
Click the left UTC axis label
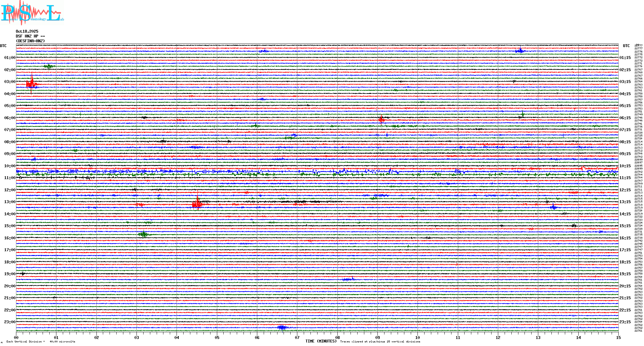pyautogui.click(x=3, y=46)
